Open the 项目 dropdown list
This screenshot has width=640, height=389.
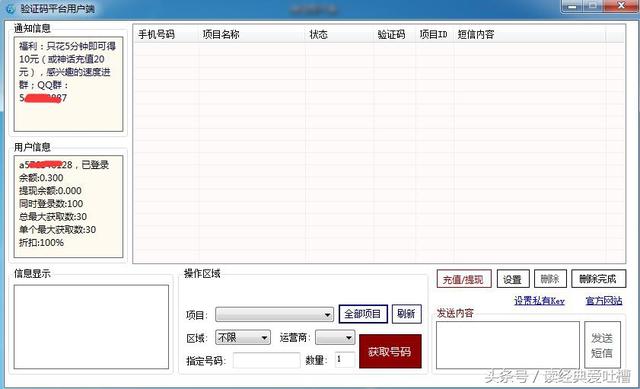pos(274,314)
